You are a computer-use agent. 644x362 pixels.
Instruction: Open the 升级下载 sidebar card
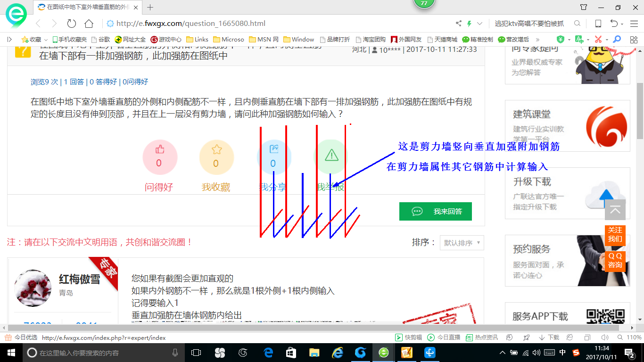[567, 193]
